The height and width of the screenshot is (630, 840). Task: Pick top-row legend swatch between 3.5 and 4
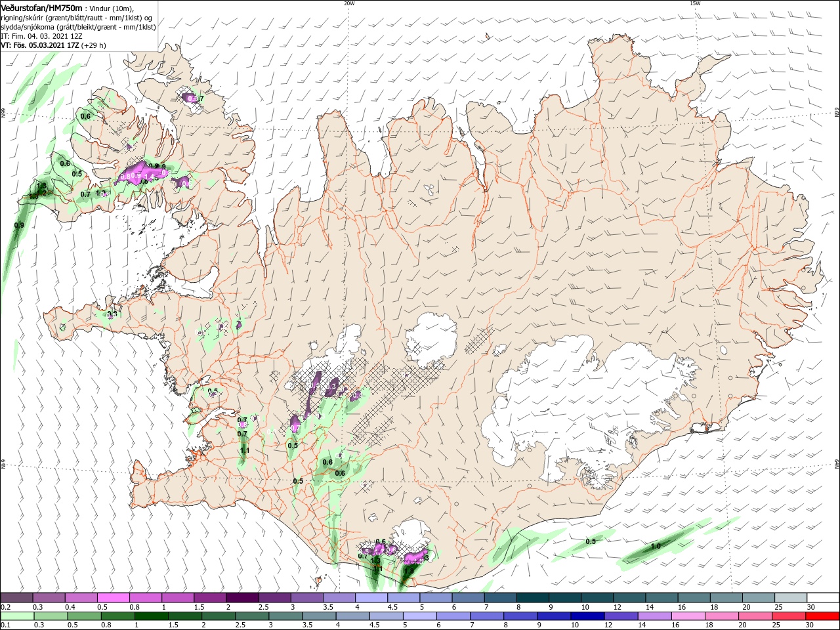tap(339, 598)
